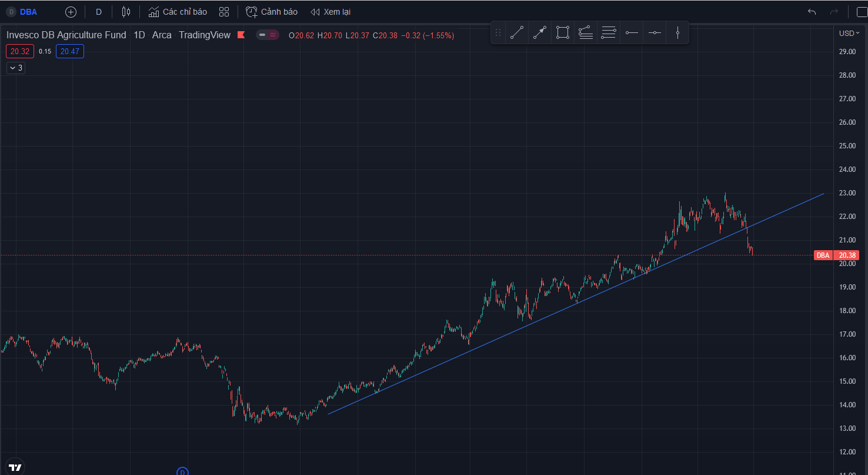Viewport: 868px width, 475px height.
Task: Select the Arrow line drawing tool
Action: tap(540, 33)
